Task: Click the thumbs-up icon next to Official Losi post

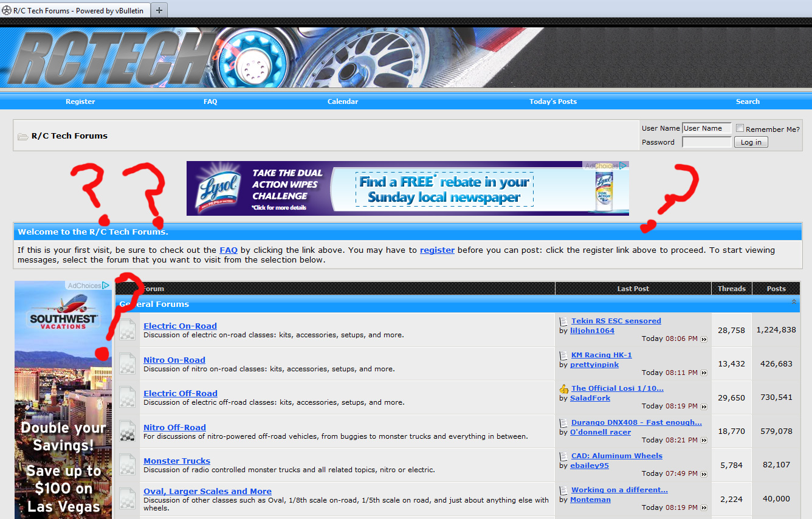Action: [563, 389]
